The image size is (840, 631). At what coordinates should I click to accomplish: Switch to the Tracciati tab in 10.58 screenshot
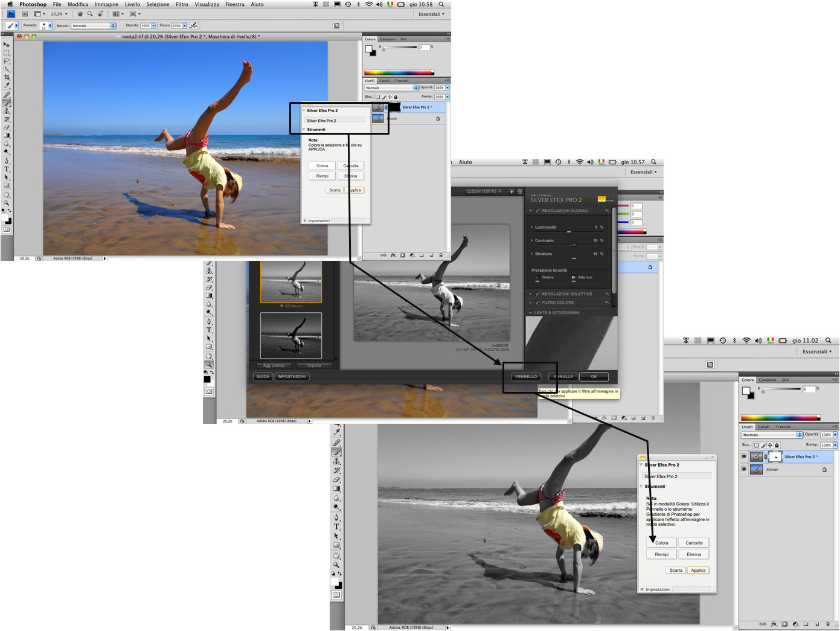402,80
